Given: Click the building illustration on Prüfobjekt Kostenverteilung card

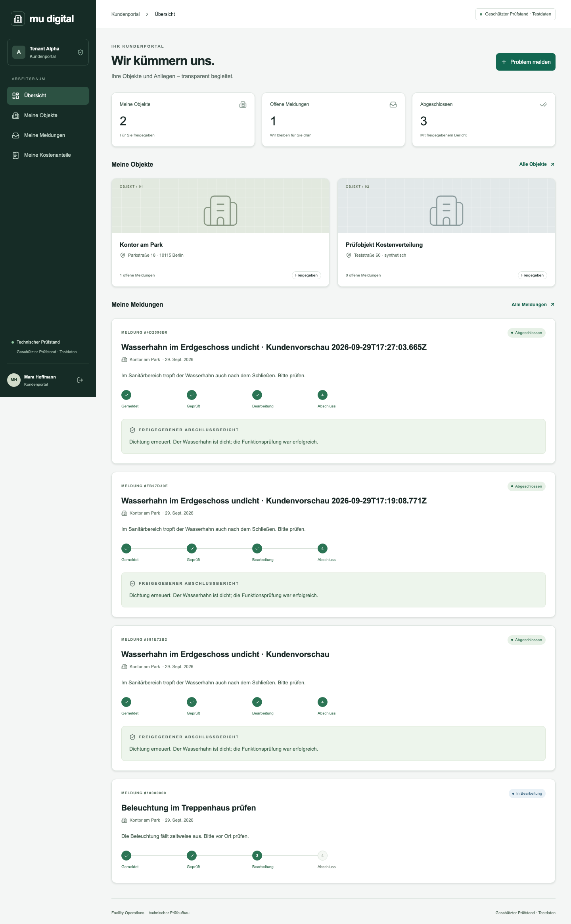Looking at the screenshot, I should pos(446,211).
